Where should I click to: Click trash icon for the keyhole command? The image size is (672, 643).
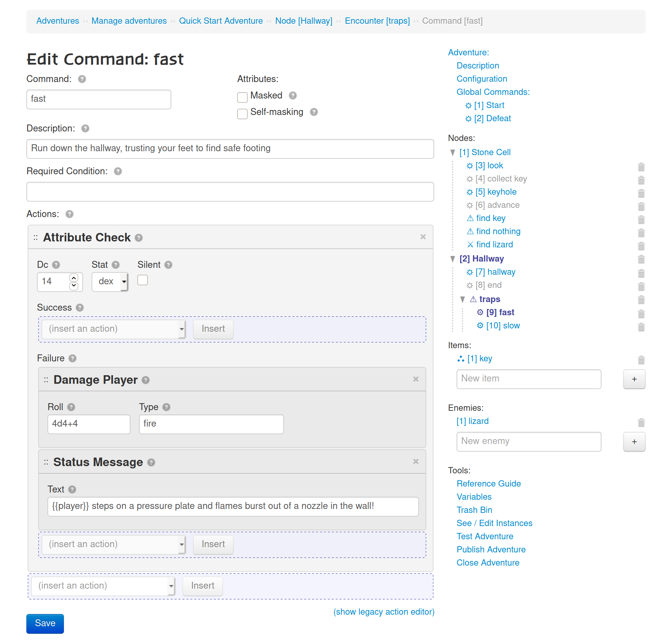pyautogui.click(x=641, y=193)
